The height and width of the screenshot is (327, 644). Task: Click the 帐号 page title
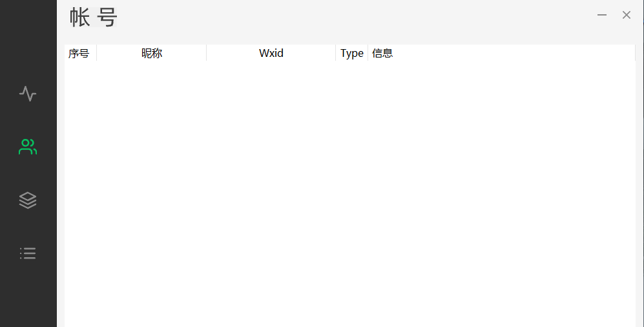[x=94, y=18]
